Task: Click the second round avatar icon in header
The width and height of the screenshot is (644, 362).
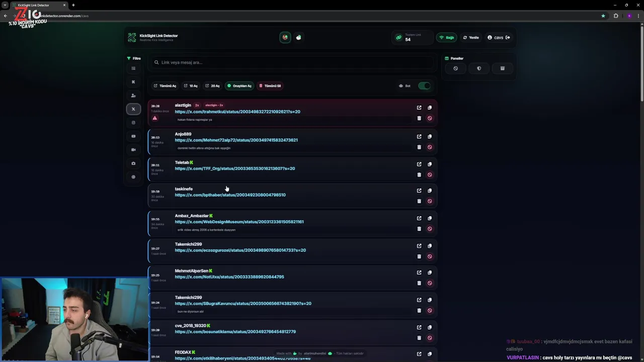Action: (x=299, y=37)
